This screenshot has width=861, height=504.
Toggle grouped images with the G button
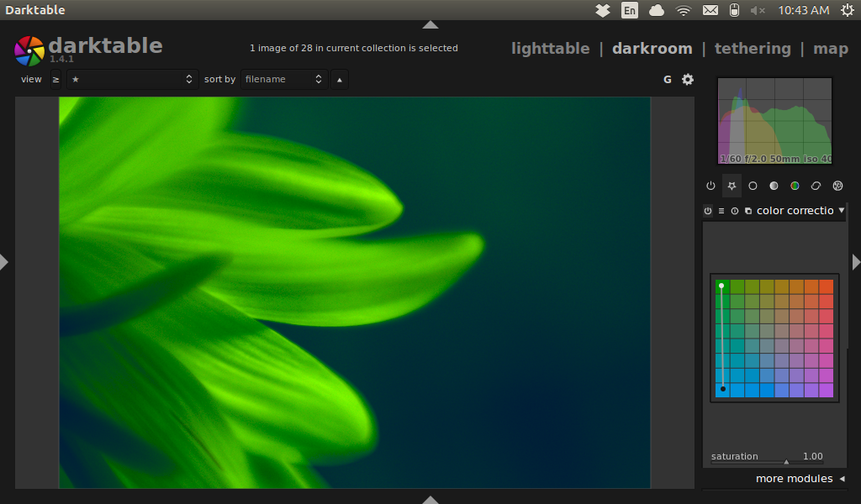tap(667, 79)
